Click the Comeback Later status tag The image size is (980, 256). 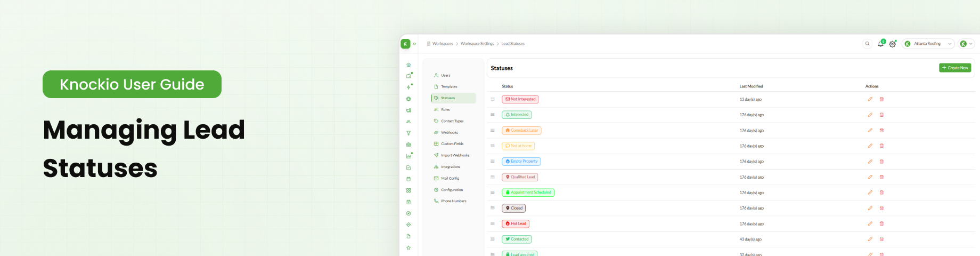pos(522,130)
